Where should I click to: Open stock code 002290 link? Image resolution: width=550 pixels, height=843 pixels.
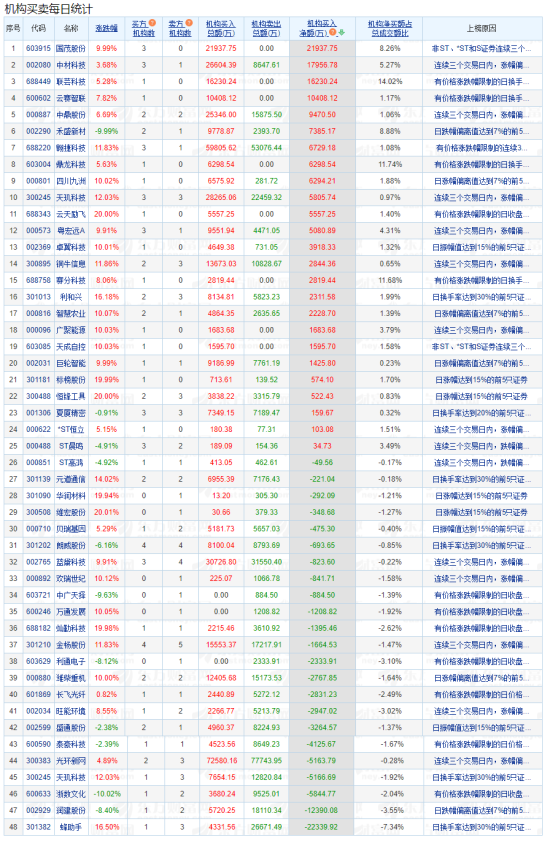click(x=38, y=131)
